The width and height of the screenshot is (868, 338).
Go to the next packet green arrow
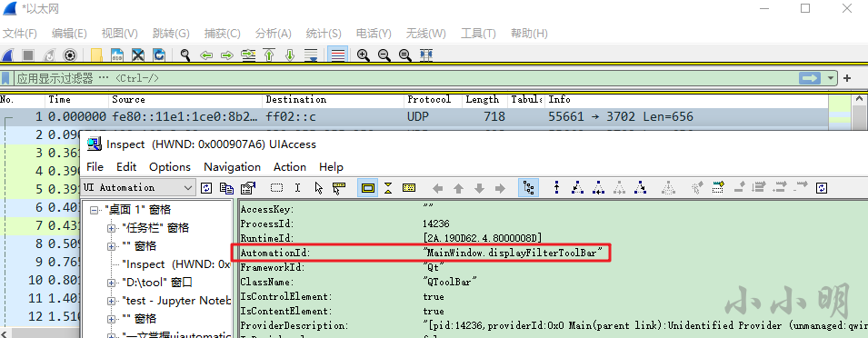(227, 55)
